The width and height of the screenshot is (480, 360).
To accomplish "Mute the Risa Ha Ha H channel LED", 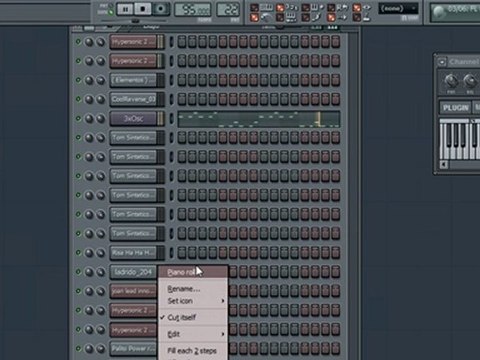I will 78,252.
